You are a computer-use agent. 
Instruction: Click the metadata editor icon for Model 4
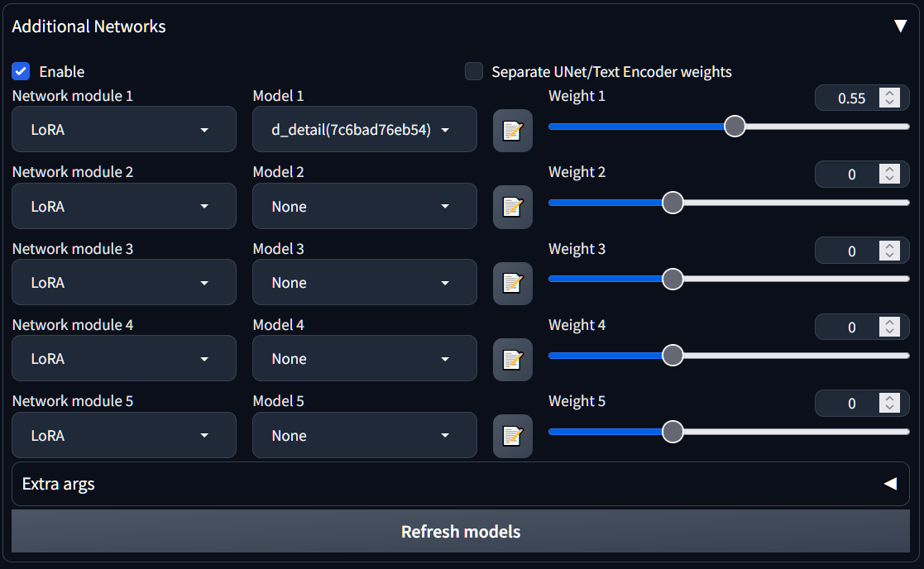pos(513,360)
